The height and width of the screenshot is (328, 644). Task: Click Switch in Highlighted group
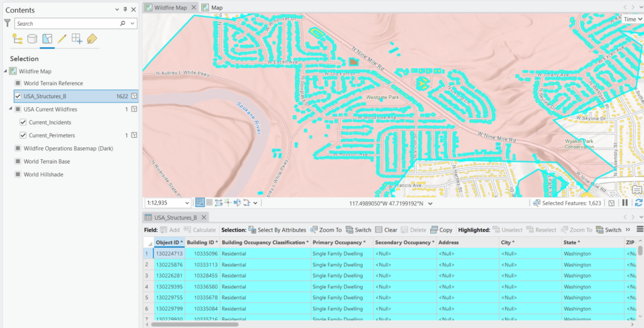(609, 230)
